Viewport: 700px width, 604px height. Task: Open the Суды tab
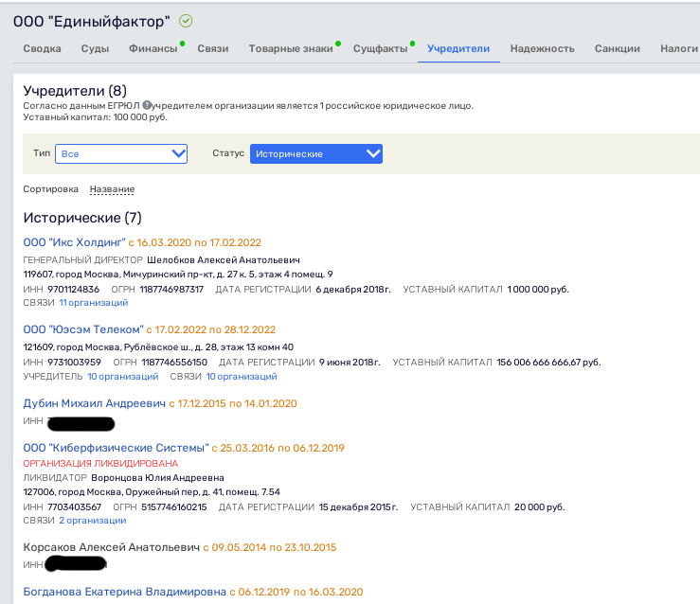pyautogui.click(x=95, y=48)
